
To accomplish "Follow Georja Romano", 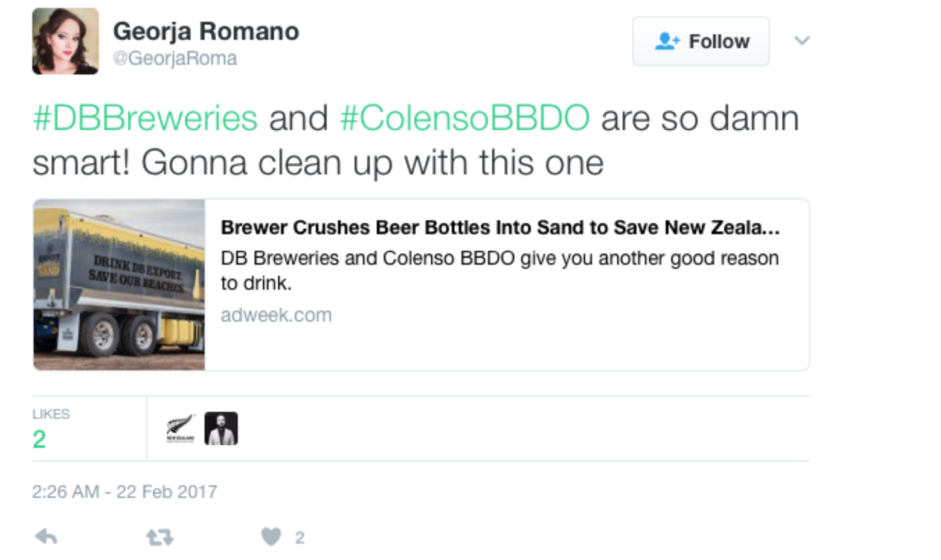I will coord(701,41).
